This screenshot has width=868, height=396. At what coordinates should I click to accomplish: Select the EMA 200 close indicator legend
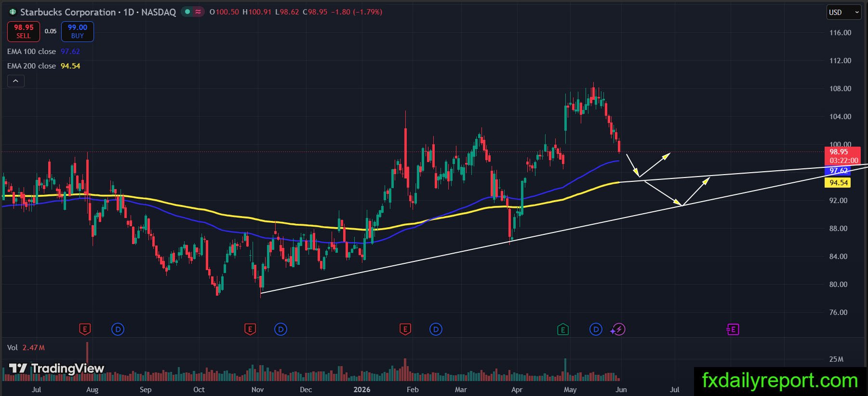[x=43, y=66]
